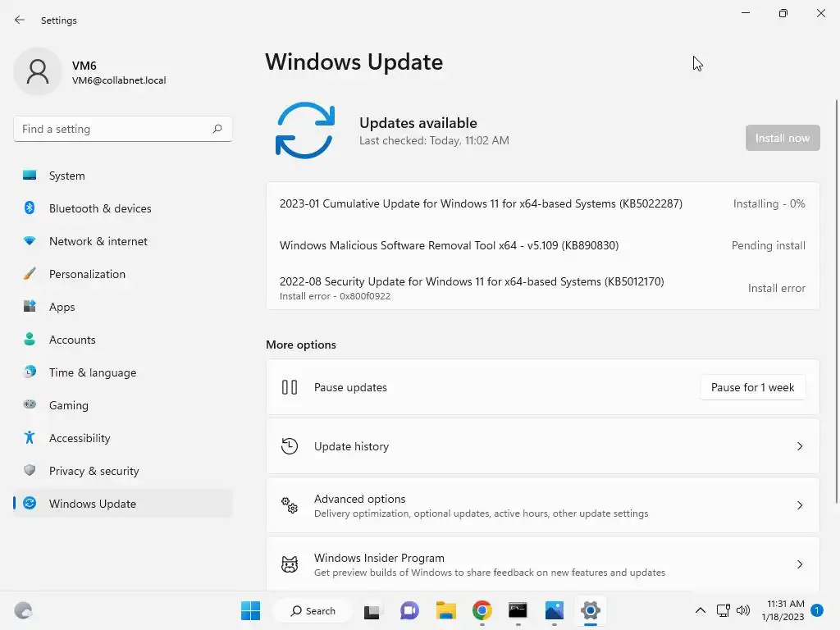Go to Gaming settings
This screenshot has height=630, width=840.
tap(123, 405)
